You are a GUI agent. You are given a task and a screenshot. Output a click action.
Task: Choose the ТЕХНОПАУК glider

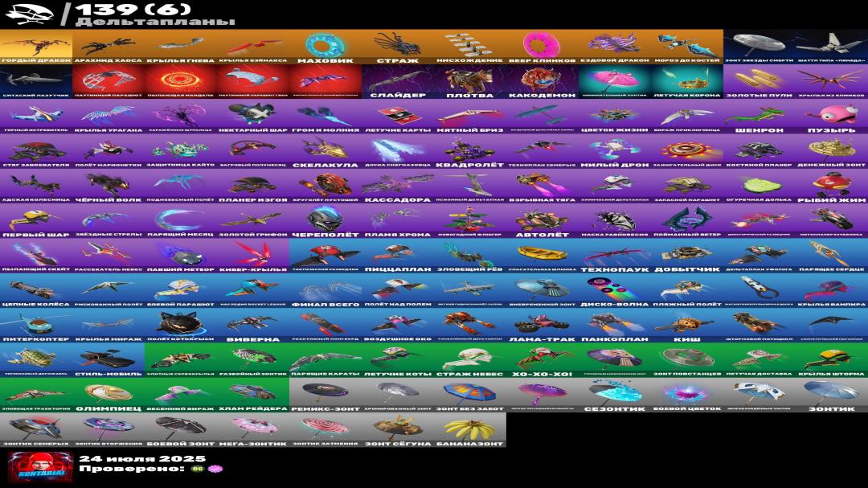tap(615, 256)
